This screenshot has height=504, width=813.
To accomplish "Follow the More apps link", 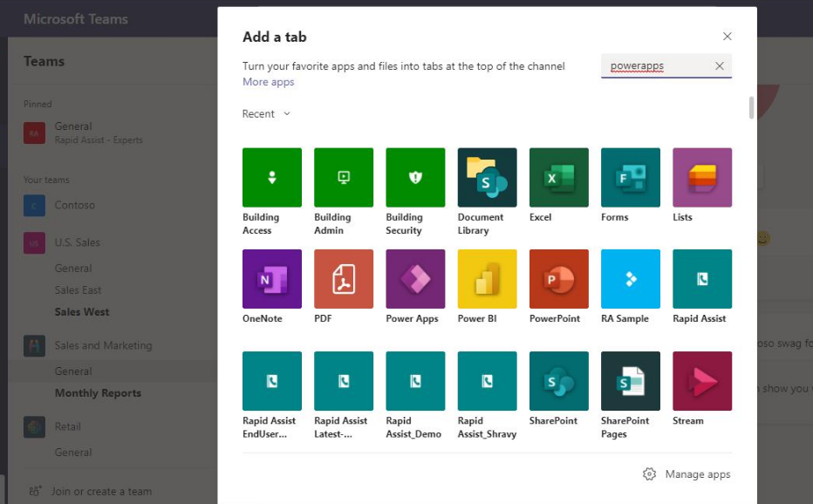I will pos(268,82).
